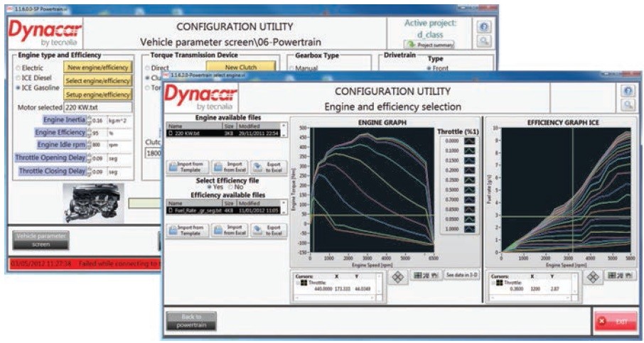Click the 0.1500 throttle plot legend icon

coord(469,160)
